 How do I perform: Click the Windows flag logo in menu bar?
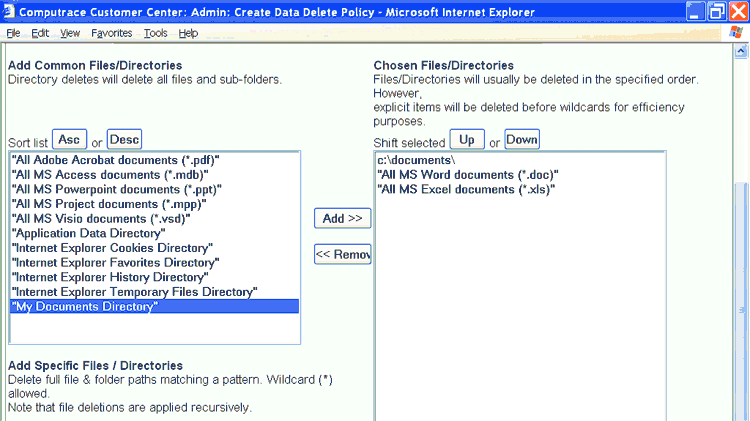736,33
